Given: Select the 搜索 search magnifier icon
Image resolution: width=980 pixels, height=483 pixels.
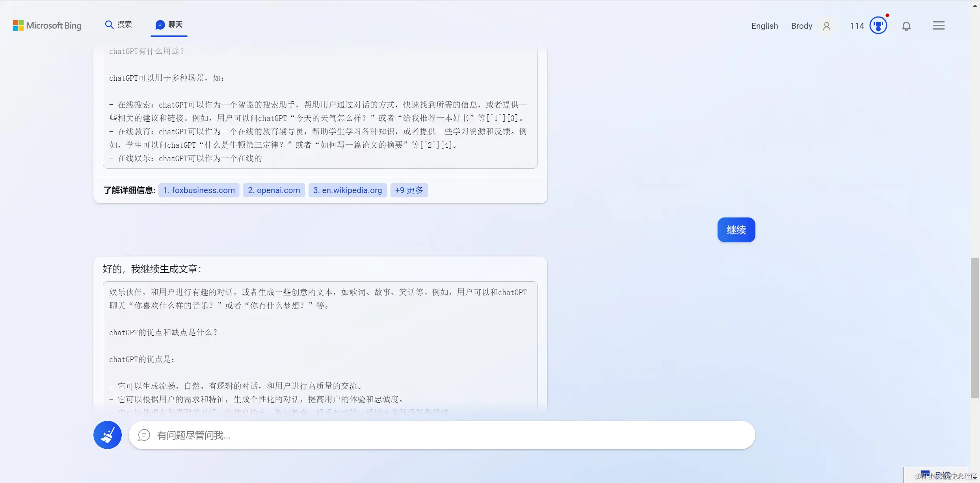Looking at the screenshot, I should click(110, 24).
